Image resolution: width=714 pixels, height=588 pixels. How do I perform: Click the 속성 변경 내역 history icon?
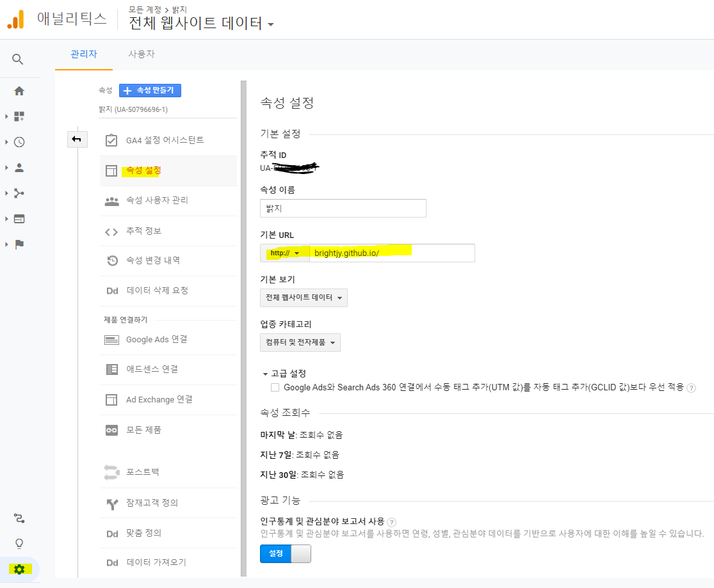point(112,260)
